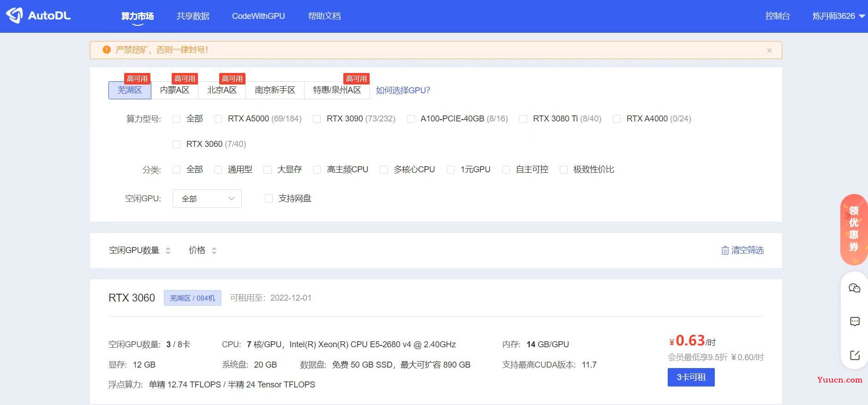The width and height of the screenshot is (868, 405).
Task: Select the 特惠/泉州A区 region tab
Action: click(337, 90)
